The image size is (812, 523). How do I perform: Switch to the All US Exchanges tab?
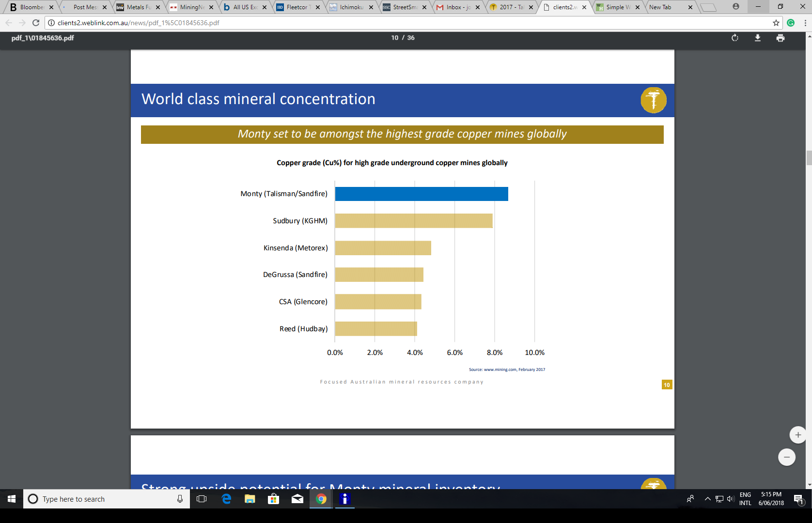(244, 7)
